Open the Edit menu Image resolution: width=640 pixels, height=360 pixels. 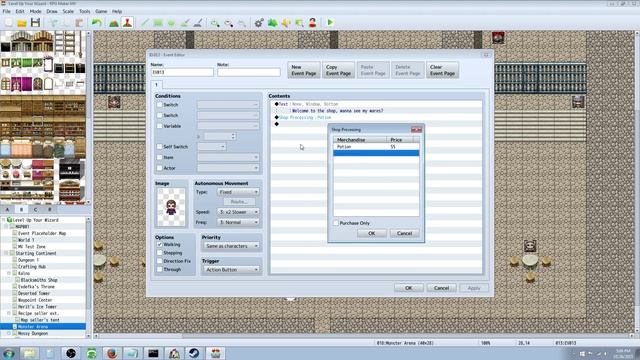[20, 11]
